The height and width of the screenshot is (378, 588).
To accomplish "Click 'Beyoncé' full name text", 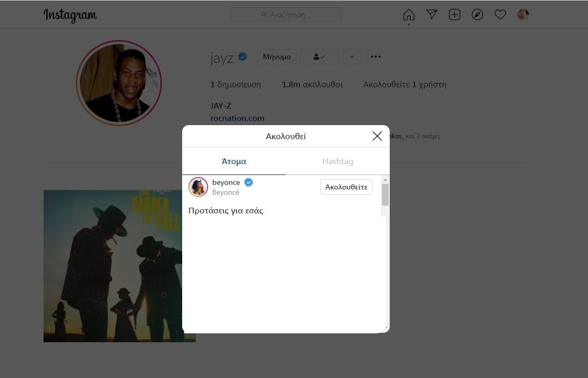I will pyautogui.click(x=226, y=192).
